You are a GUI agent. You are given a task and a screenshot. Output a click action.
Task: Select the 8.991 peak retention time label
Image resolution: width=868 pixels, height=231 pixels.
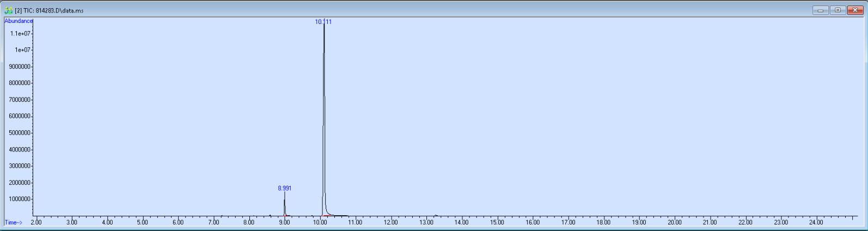(x=284, y=188)
